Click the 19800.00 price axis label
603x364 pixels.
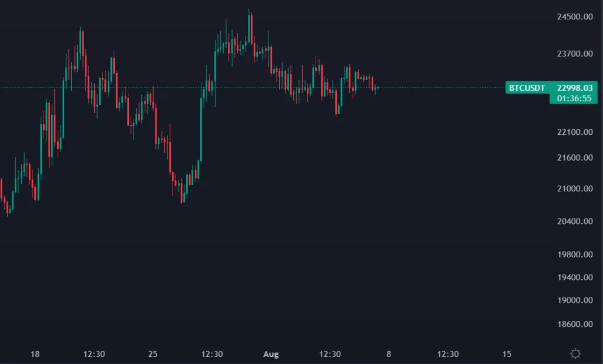click(574, 254)
